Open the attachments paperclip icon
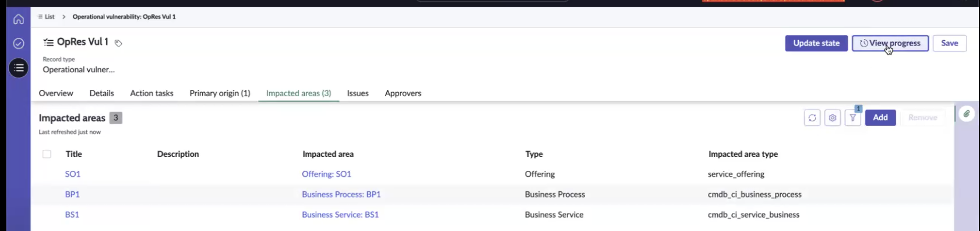Viewport: 980px width, 231px height. (x=967, y=114)
